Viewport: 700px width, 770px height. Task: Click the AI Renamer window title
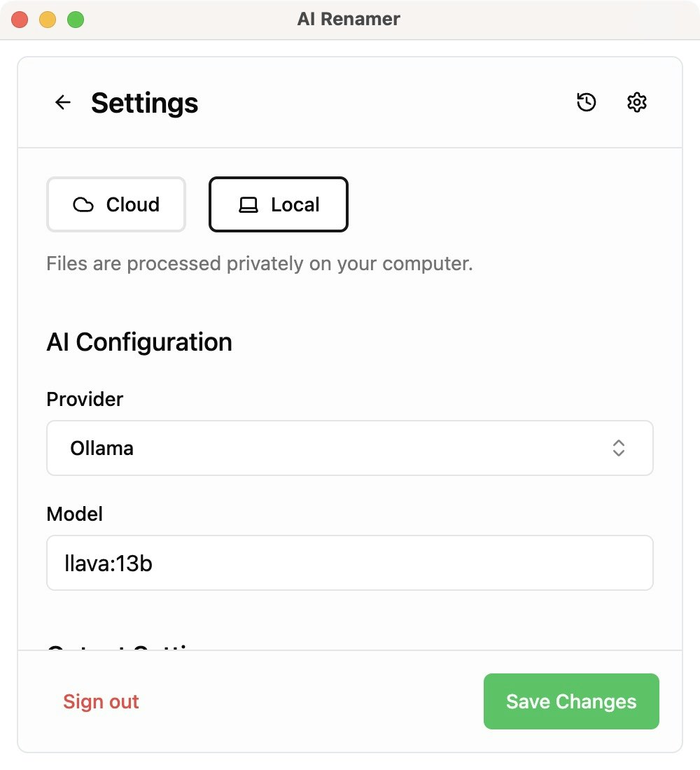click(x=349, y=19)
